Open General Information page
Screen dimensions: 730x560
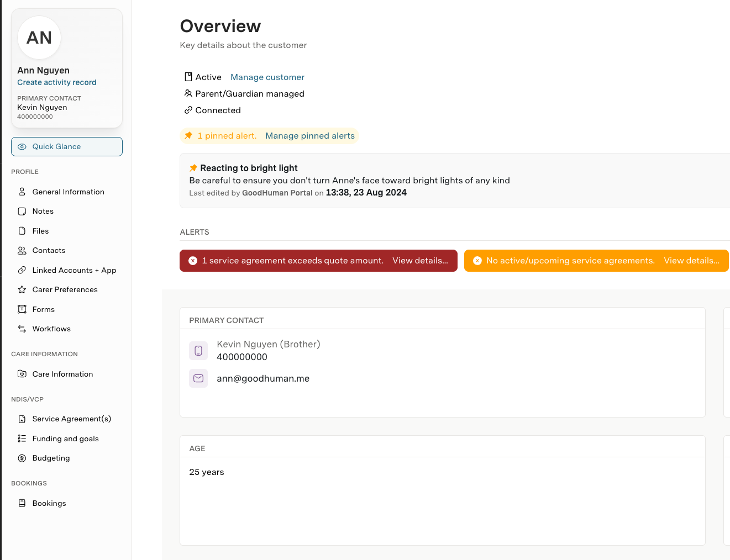tap(67, 192)
